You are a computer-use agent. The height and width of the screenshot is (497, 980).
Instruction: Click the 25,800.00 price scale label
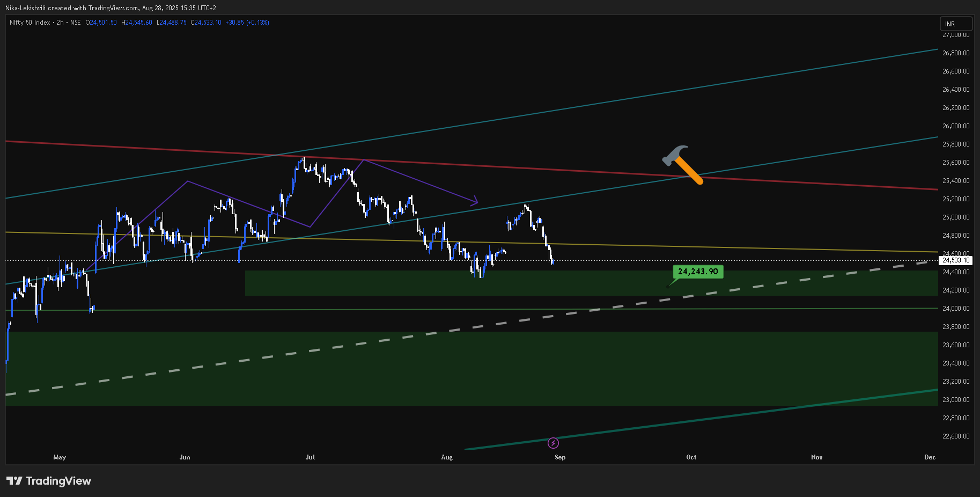[956, 144]
